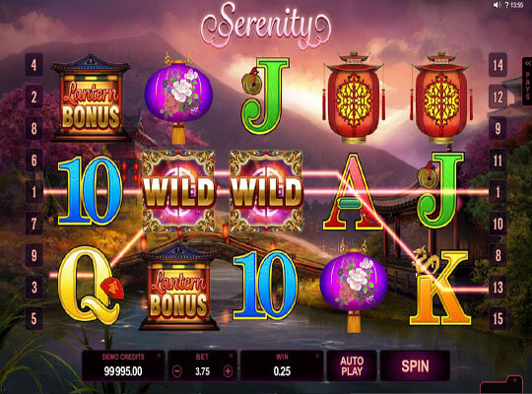Select payline 14 on the right
This screenshot has height=394, width=532.
(x=498, y=64)
